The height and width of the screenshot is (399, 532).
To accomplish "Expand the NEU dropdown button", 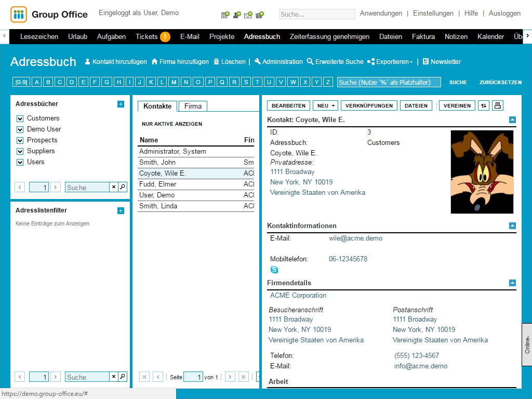I will [325, 105].
